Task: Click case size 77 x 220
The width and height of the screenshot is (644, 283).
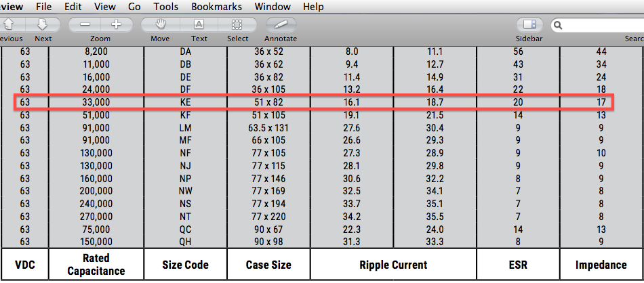Action: click(x=268, y=216)
